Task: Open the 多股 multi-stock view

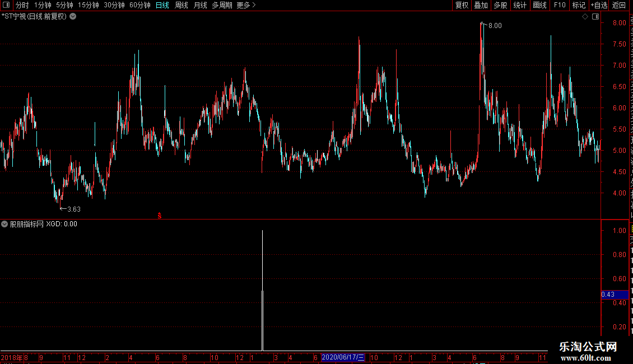Action: point(500,5)
